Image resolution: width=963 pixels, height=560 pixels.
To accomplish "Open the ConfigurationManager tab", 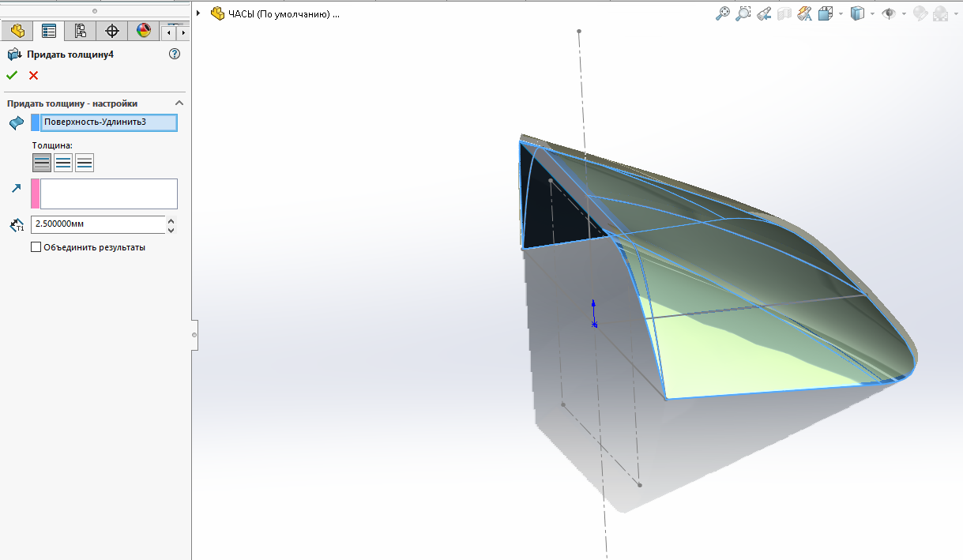I will coord(80,32).
